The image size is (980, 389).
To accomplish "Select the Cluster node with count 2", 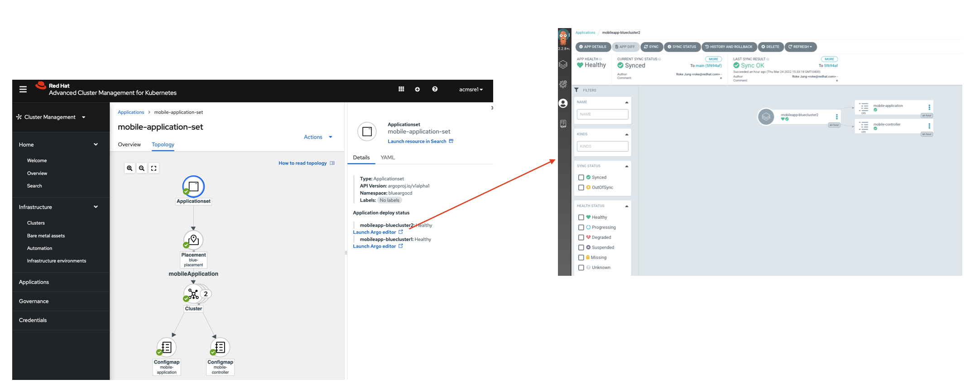I will [x=194, y=294].
